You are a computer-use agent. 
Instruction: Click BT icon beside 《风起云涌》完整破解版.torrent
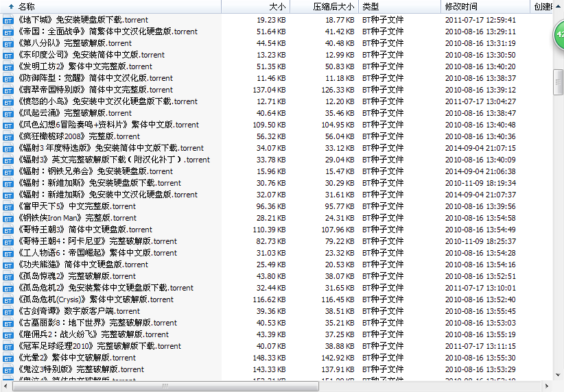(8, 113)
